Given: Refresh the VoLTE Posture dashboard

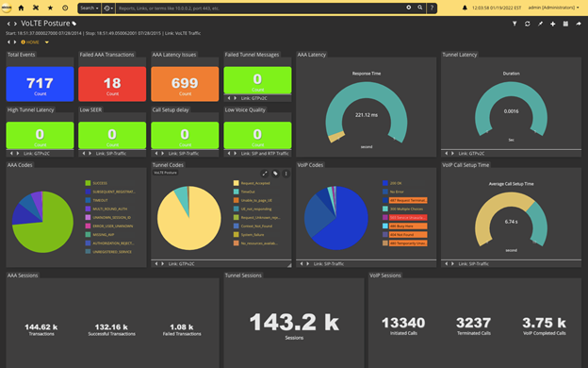Looking at the screenshot, I should pyautogui.click(x=528, y=24).
